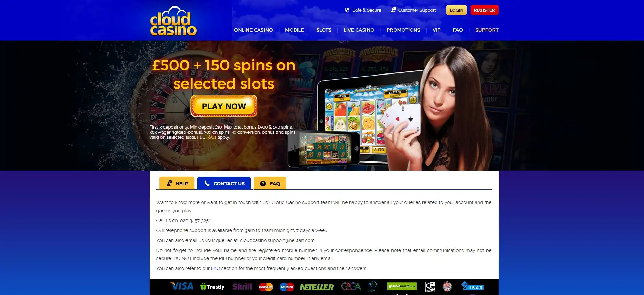Click the Customer Support headset icon
Screen dimensions: 644x295
point(394,10)
